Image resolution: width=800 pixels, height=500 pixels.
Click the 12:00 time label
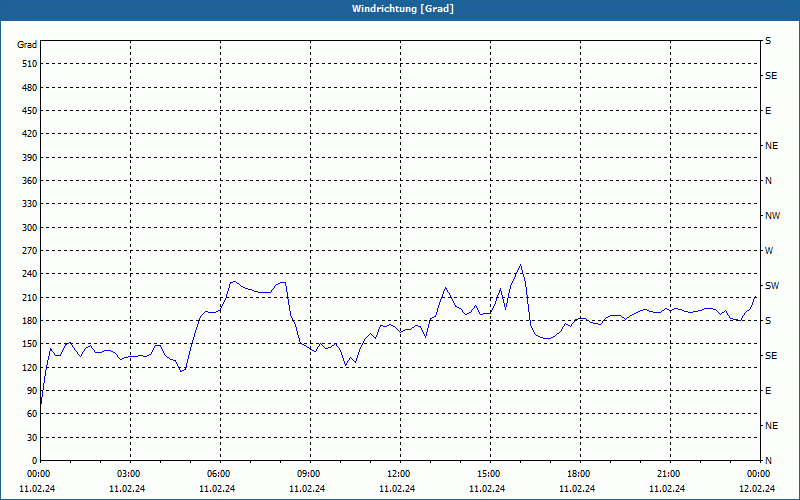[399, 474]
